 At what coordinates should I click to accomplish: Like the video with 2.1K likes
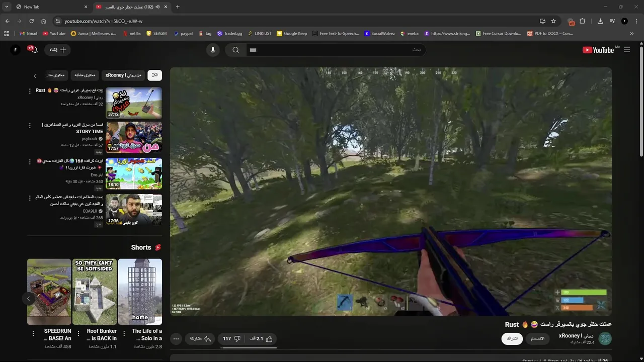261,339
